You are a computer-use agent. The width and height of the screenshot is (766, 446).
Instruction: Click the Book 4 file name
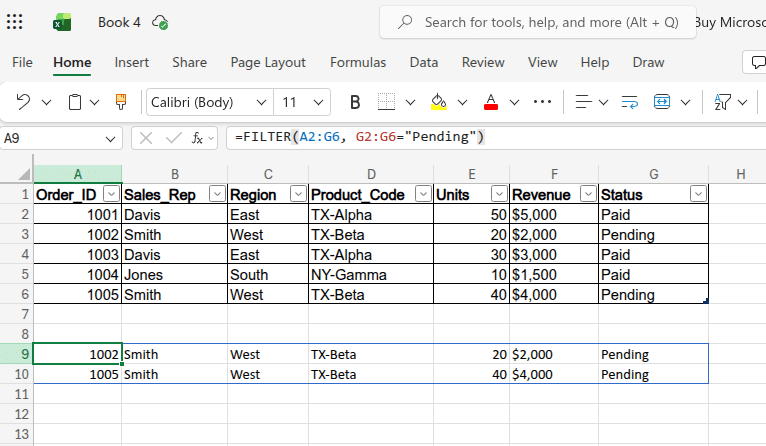click(x=119, y=22)
